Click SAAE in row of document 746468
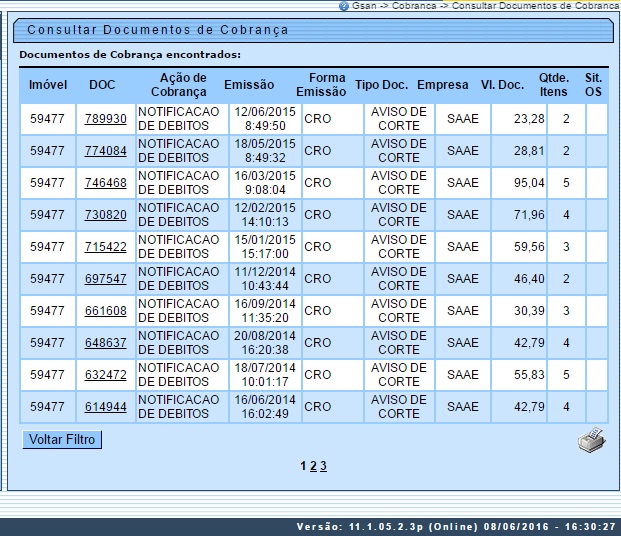 pos(463,183)
